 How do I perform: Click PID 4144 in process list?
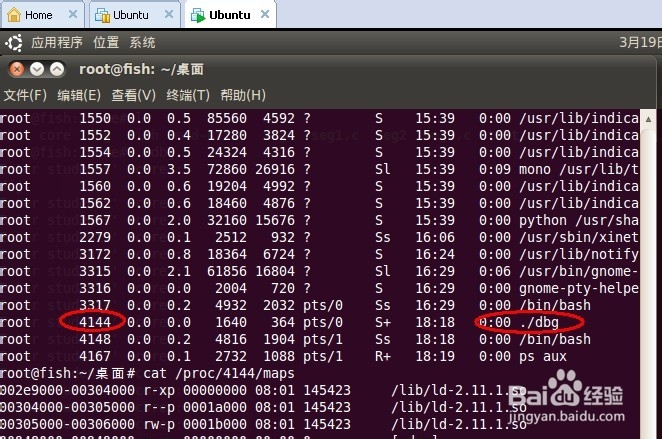95,322
